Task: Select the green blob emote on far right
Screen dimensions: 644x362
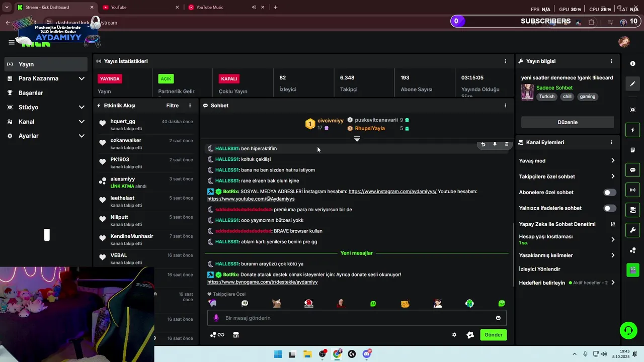Action: pyautogui.click(x=502, y=303)
